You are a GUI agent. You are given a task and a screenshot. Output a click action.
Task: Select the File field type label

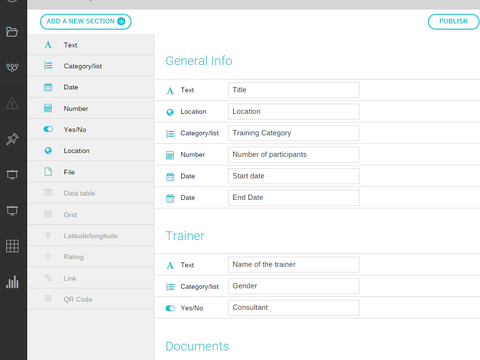click(69, 172)
